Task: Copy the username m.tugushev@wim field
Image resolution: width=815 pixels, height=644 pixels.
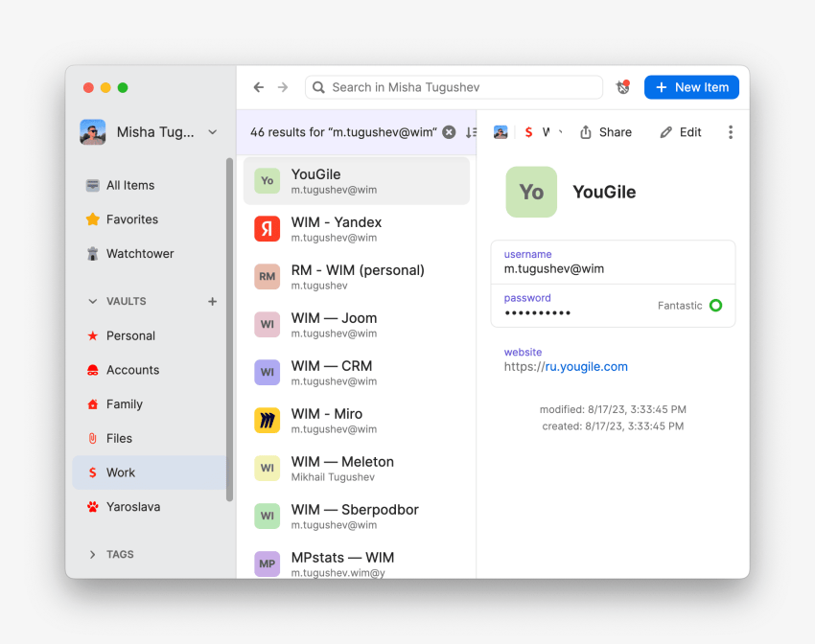Action: pos(613,263)
